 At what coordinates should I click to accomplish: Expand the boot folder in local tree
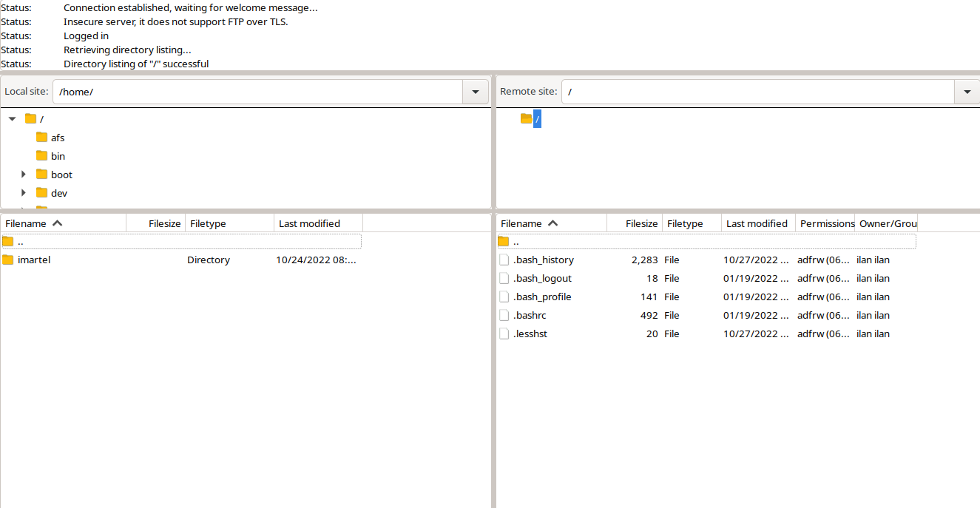24,175
